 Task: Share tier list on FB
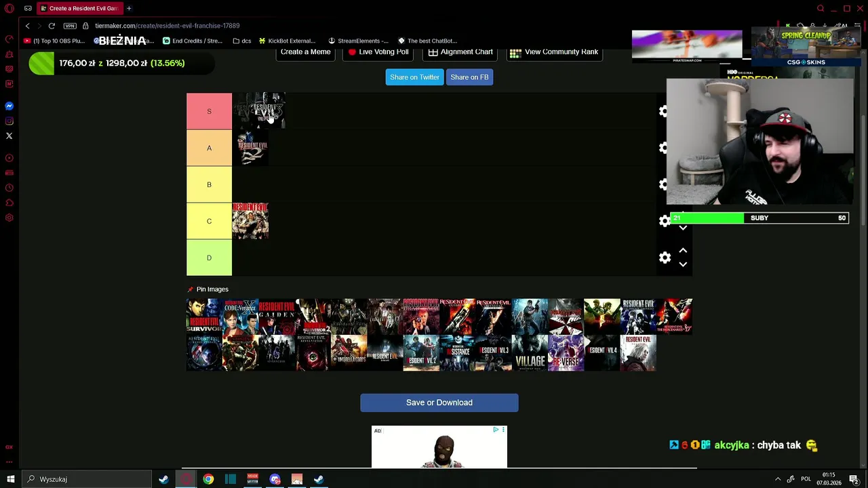click(469, 77)
